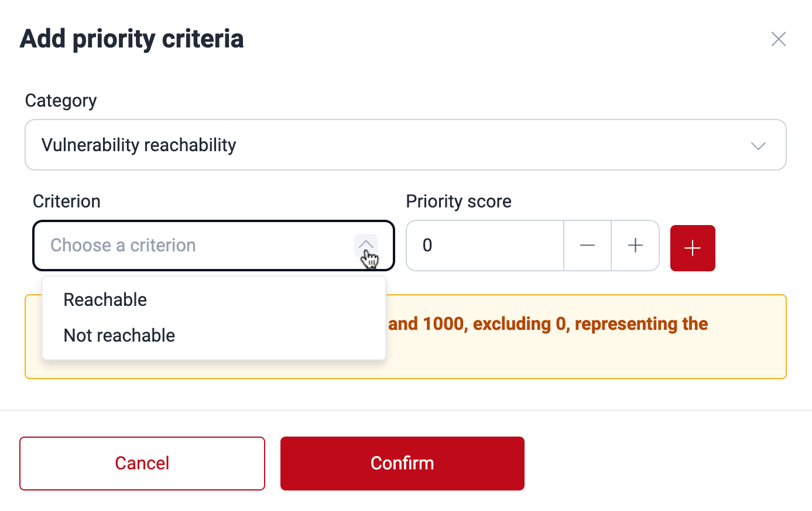Select Reachable from the criterion list

pos(105,299)
